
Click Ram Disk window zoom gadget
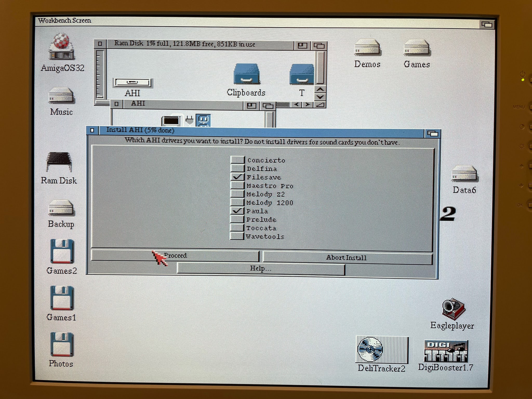302,45
